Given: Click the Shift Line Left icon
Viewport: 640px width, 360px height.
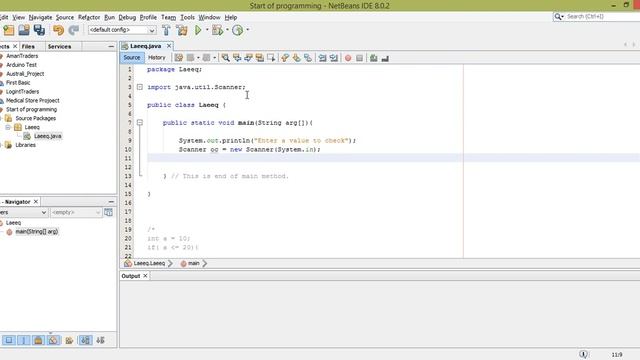Looking at the screenshot, I should 322,58.
